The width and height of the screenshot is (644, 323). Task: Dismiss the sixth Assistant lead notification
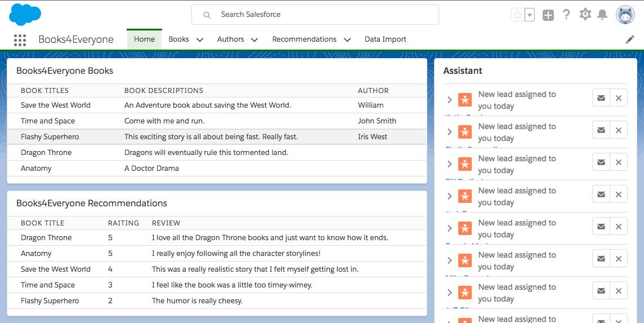[619, 258]
